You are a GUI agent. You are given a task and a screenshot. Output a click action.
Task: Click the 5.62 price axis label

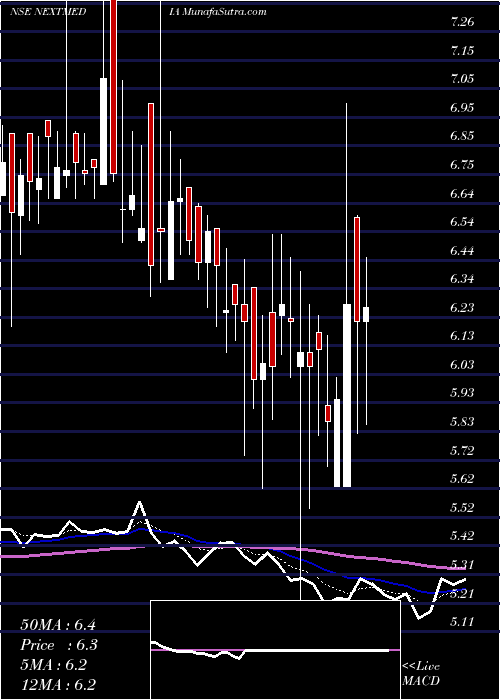pyautogui.click(x=462, y=479)
